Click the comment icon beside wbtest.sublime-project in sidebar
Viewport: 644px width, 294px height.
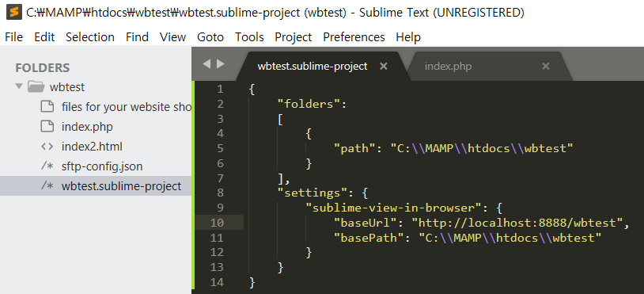[x=47, y=186]
